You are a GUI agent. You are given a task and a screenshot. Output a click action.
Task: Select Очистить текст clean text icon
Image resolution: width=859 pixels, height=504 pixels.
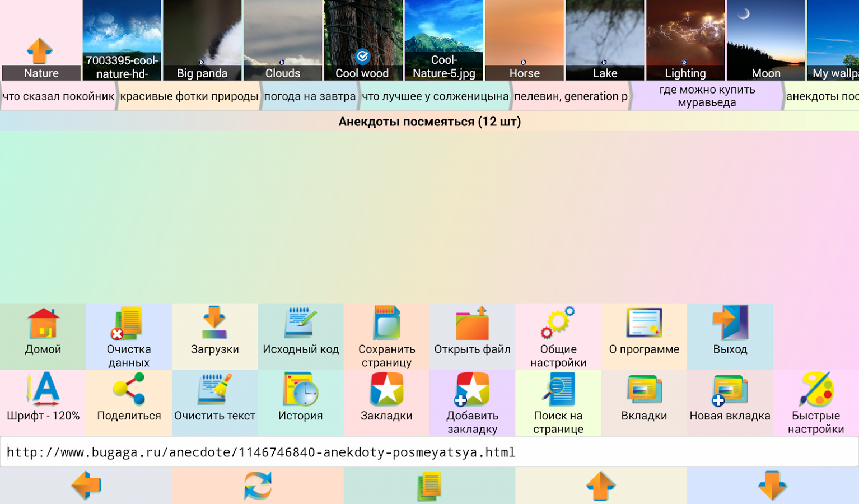[214, 403]
